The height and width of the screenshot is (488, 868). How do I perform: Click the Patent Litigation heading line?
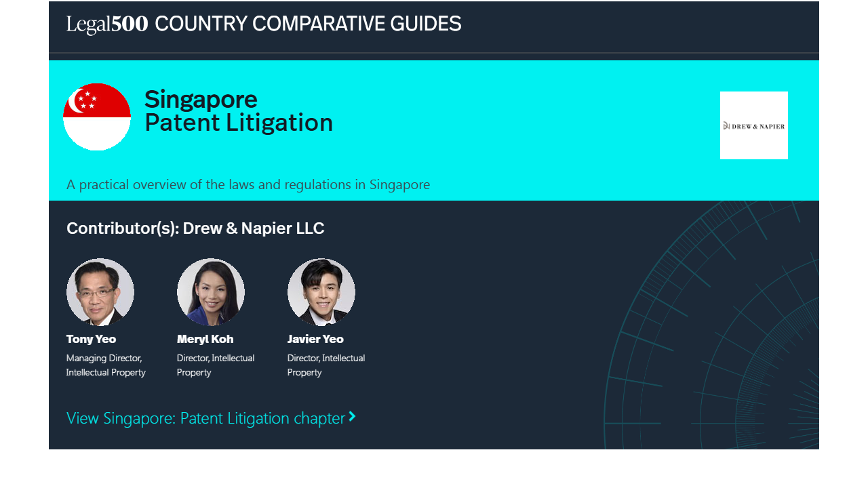239,123
